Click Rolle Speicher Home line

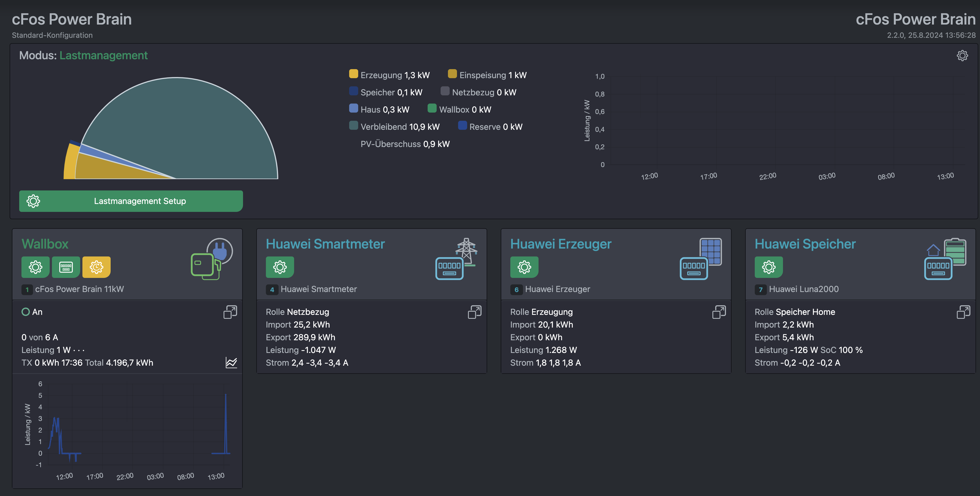(x=795, y=312)
